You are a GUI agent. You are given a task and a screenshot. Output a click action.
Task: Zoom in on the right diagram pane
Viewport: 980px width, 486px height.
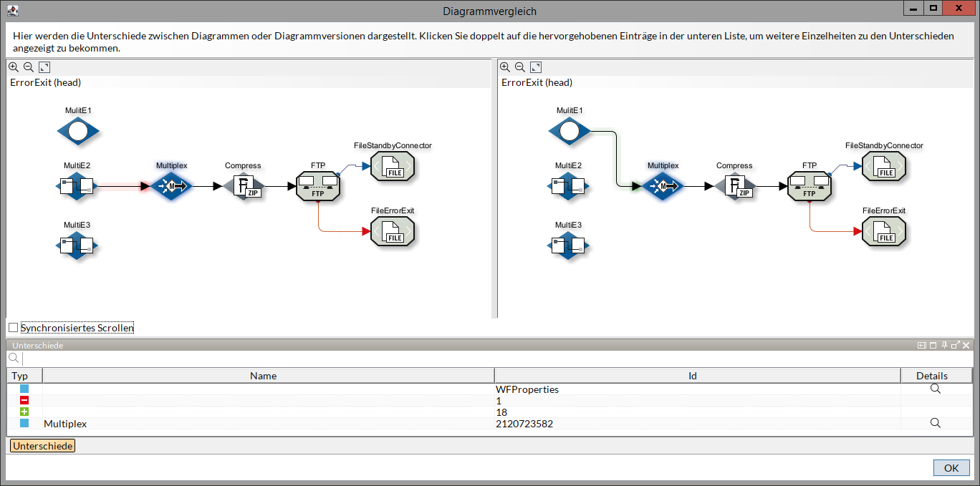tap(505, 67)
